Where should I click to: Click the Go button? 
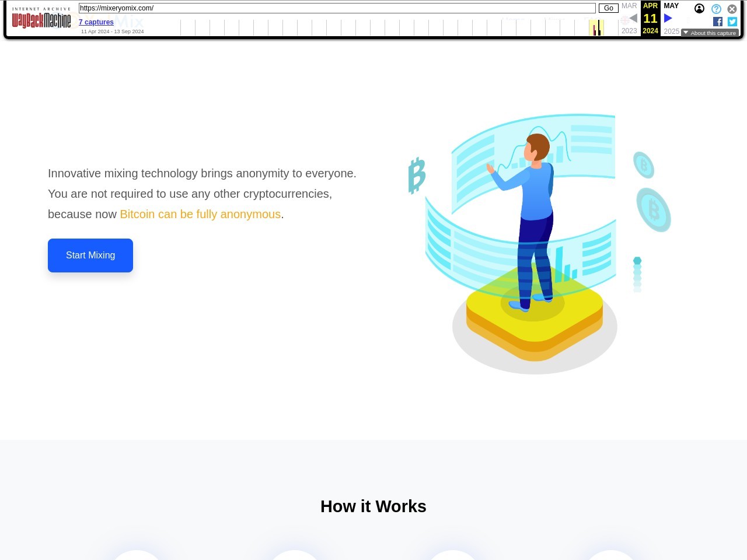pyautogui.click(x=608, y=8)
